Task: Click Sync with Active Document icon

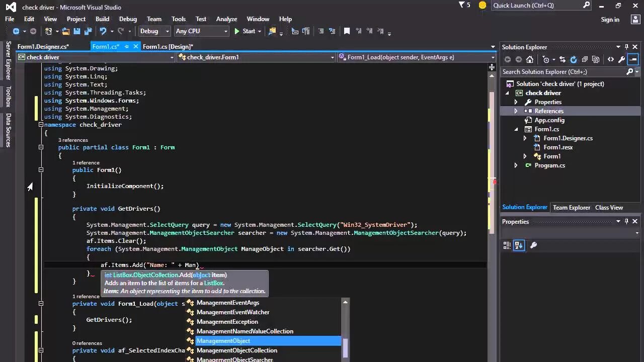Action: [562, 59]
